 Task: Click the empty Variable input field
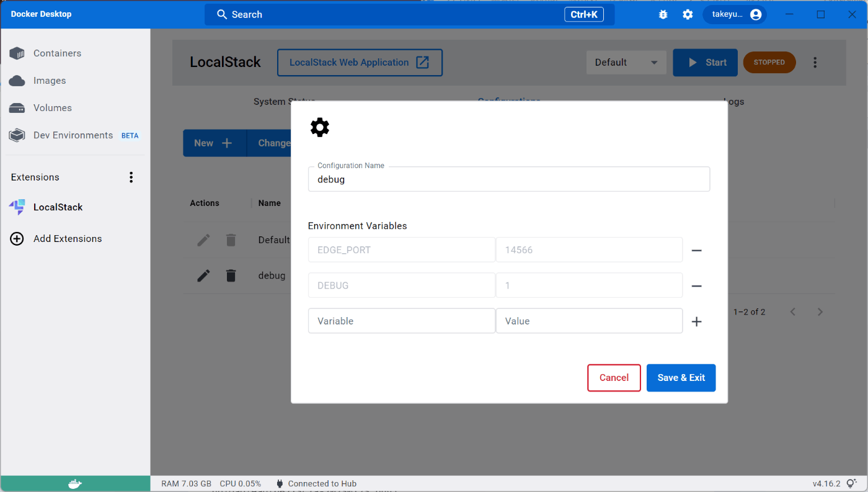click(402, 321)
